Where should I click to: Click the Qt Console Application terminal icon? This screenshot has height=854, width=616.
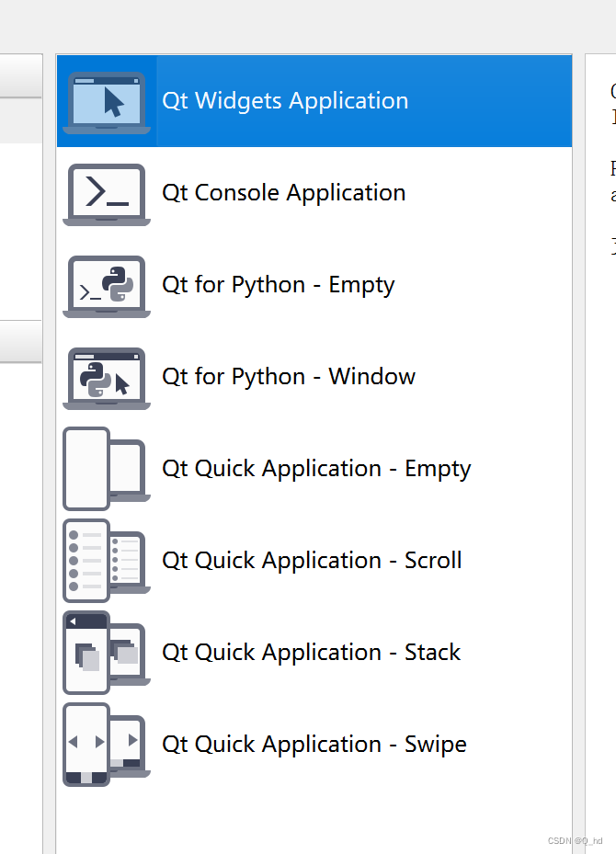coord(107,195)
